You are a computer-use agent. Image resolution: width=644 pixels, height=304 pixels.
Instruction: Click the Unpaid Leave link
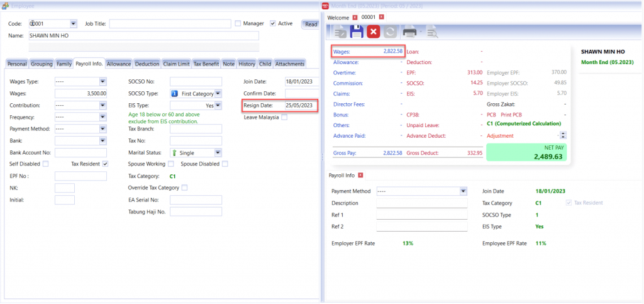[423, 125]
